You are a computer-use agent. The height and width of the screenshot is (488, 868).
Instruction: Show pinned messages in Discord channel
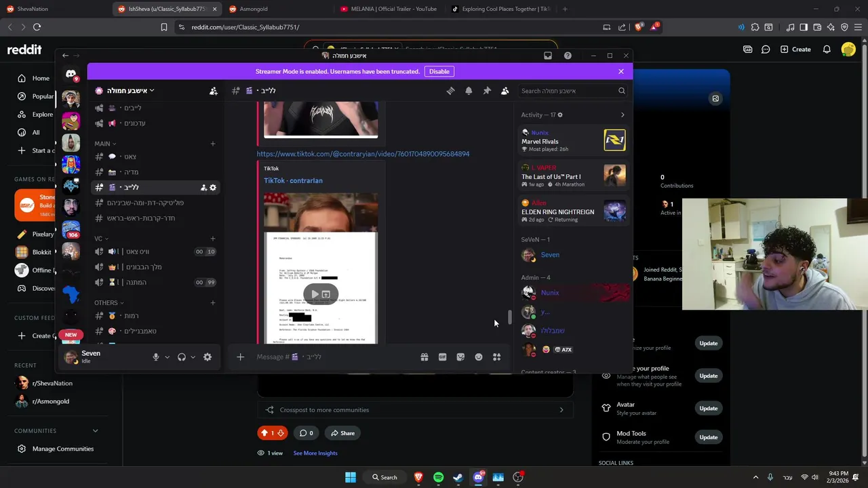487,91
